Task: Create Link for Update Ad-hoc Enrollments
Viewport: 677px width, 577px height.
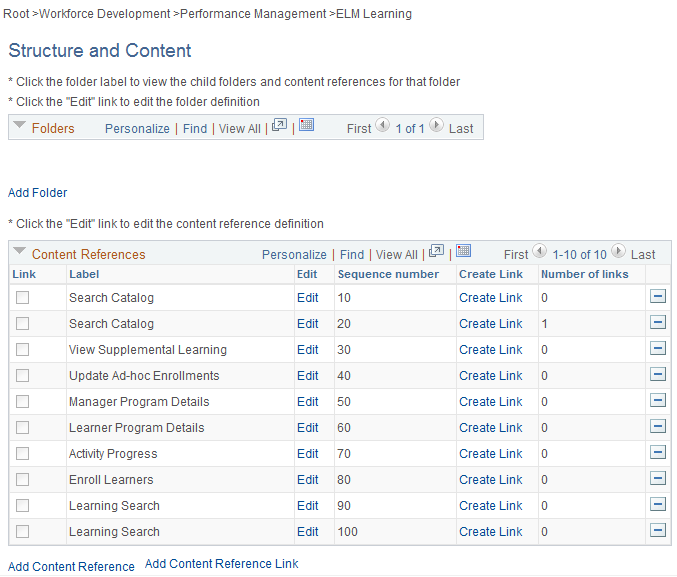Action: coord(491,375)
